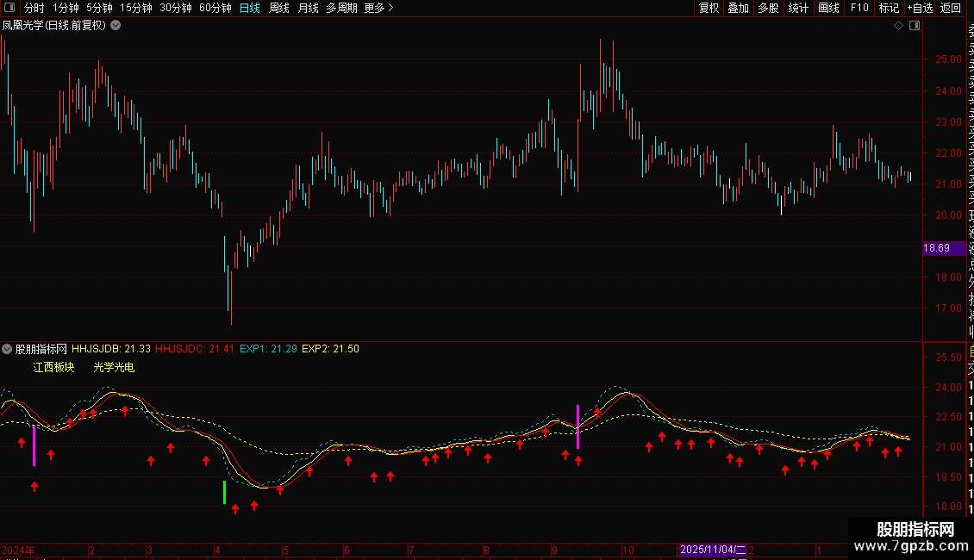Click the 2025/11/04/二 date marker on the timeline

(713, 550)
